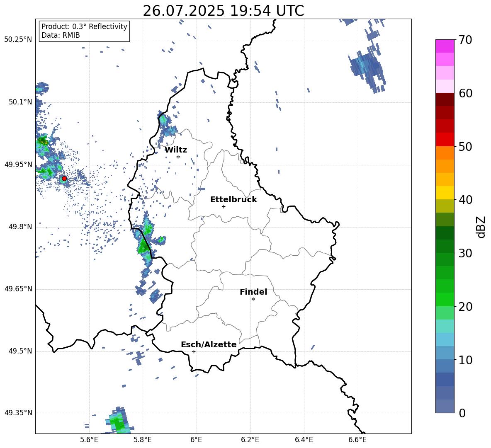This screenshot has height=448, width=491.
Task: Click the 49.65°N latitude label
Action: click(x=18, y=289)
